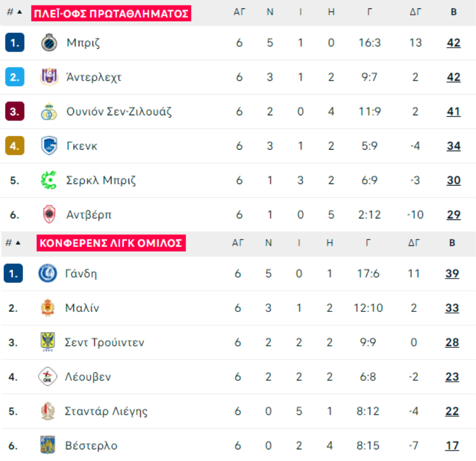Open the Γάνδη blue club logo
Image resolution: width=476 pixels, height=461 pixels.
click(x=48, y=273)
